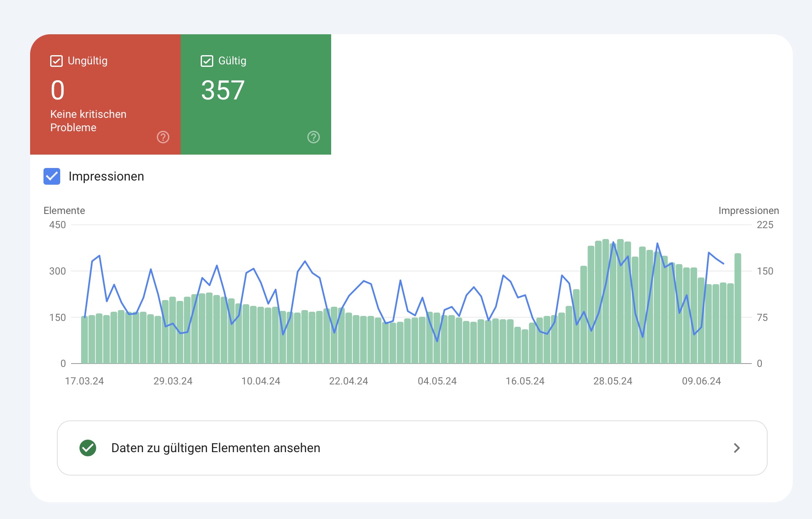
Task: Open help info on the Gültig card
Action: [314, 137]
